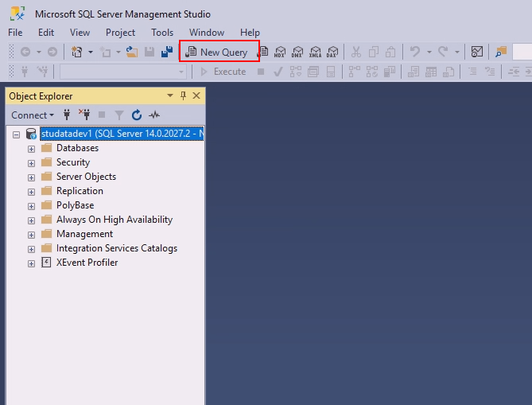Click the Disconnect icon in Object Explorer

(x=84, y=115)
